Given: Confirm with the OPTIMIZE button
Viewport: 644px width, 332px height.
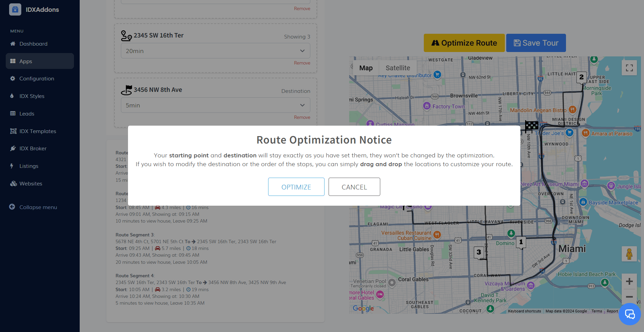Looking at the screenshot, I should tap(296, 187).
